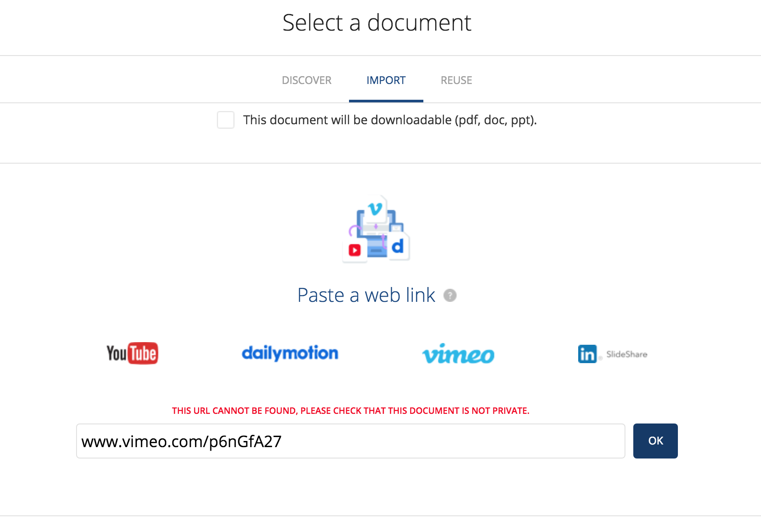This screenshot has width=761, height=532.
Task: Select the Dailymotion logo
Action: click(x=290, y=353)
